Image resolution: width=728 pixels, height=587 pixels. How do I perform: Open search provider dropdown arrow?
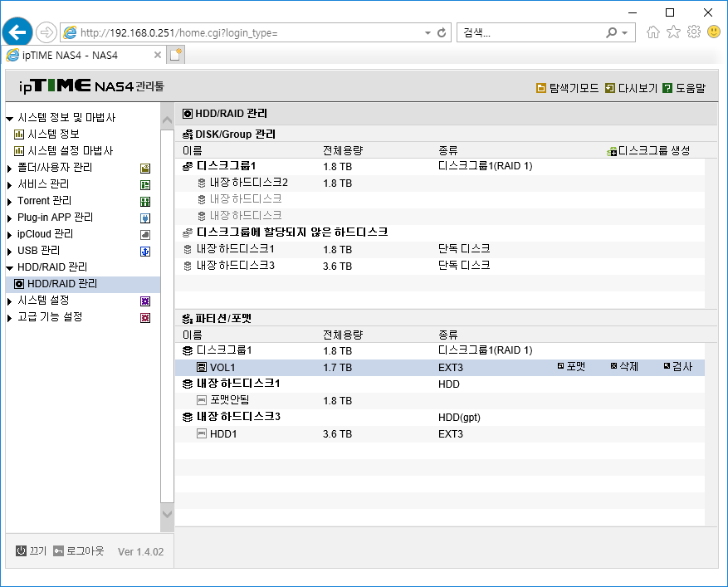coord(625,33)
